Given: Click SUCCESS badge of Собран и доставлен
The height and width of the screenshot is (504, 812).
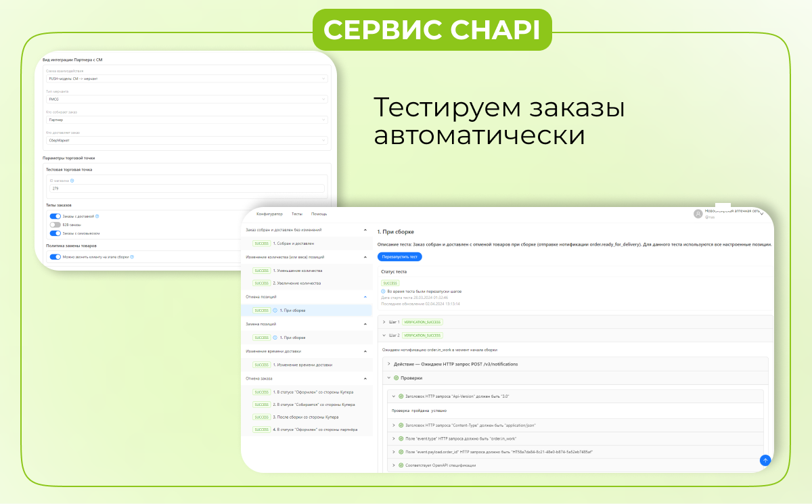Looking at the screenshot, I should [261, 243].
